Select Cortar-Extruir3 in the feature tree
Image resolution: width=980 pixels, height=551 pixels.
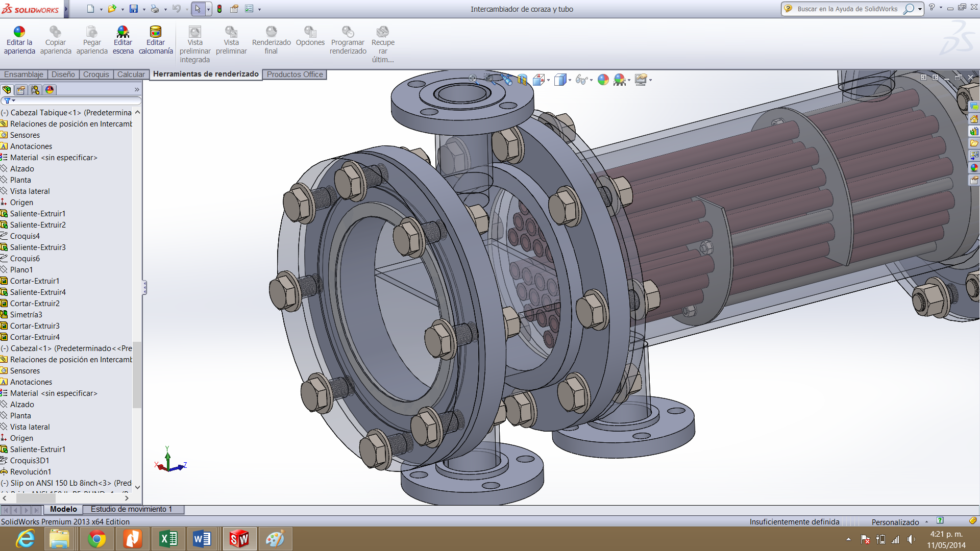[x=35, y=326]
